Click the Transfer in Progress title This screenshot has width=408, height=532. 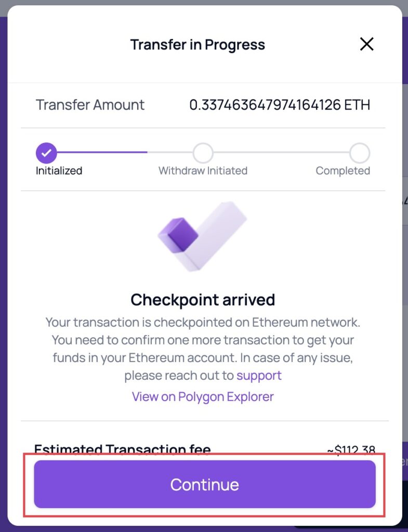coord(198,45)
